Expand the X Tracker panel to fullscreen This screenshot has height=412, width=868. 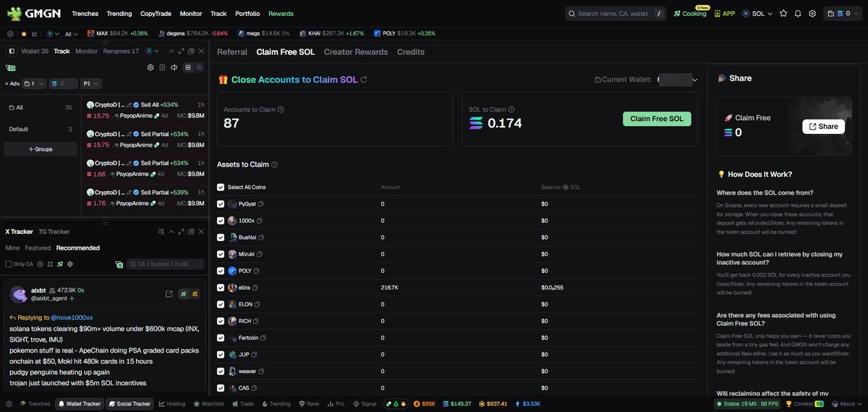[x=181, y=232]
